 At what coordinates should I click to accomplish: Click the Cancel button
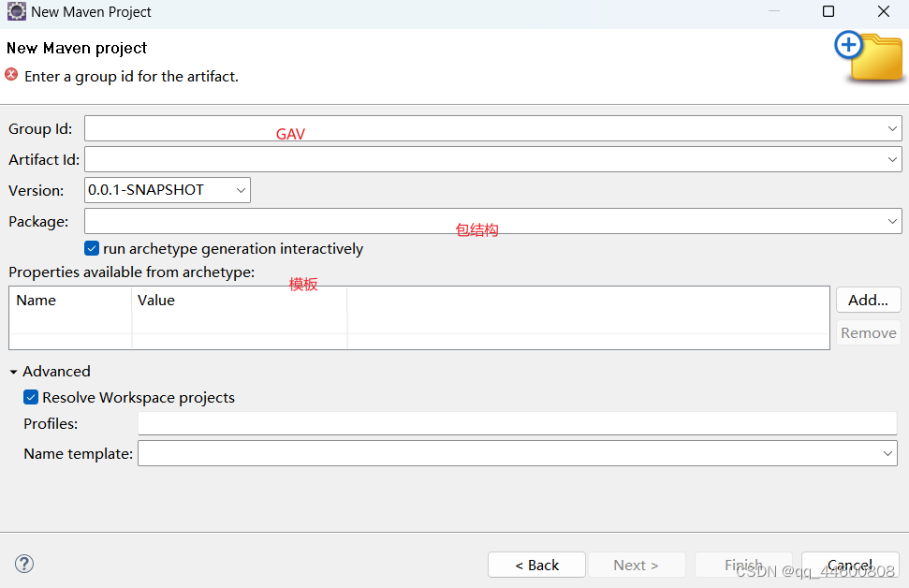[x=850, y=565]
